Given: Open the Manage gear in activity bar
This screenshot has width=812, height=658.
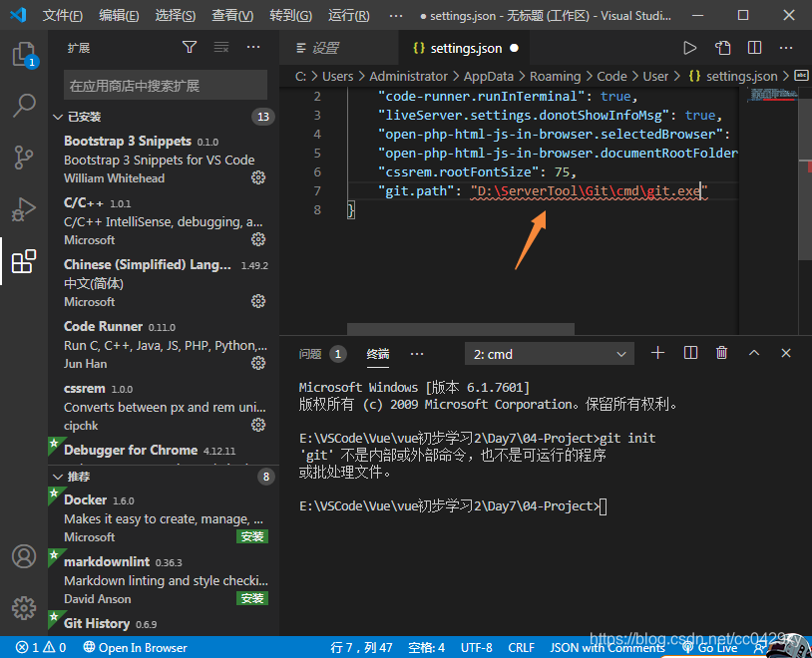Looking at the screenshot, I should pyautogui.click(x=24, y=608).
